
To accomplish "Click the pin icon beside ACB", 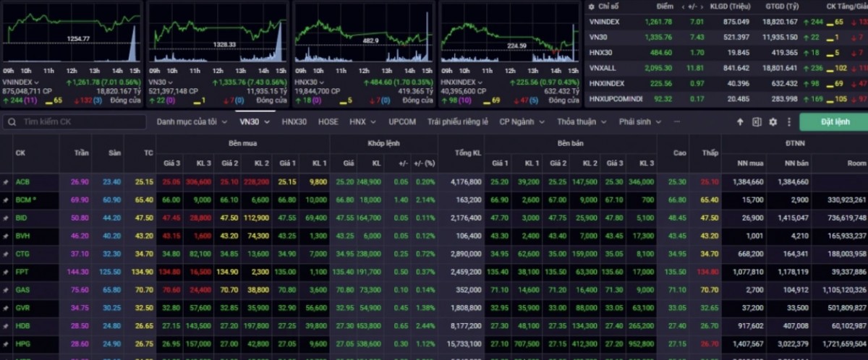I will pyautogui.click(x=6, y=182).
